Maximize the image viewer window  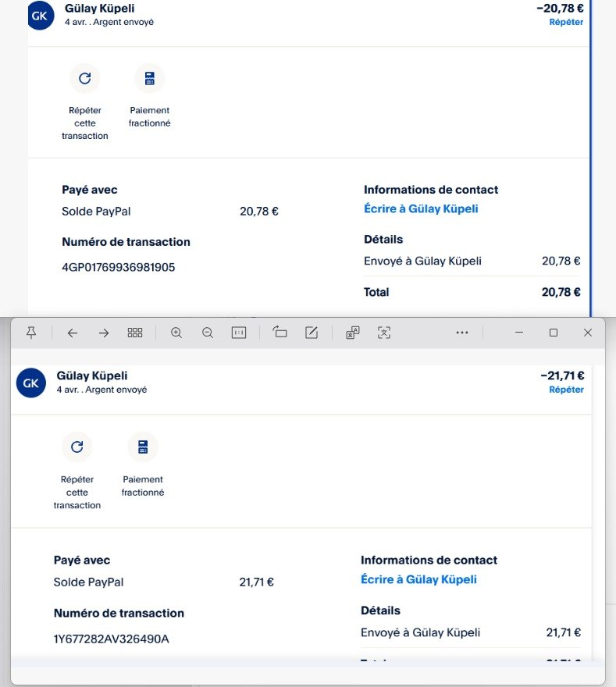tap(554, 333)
